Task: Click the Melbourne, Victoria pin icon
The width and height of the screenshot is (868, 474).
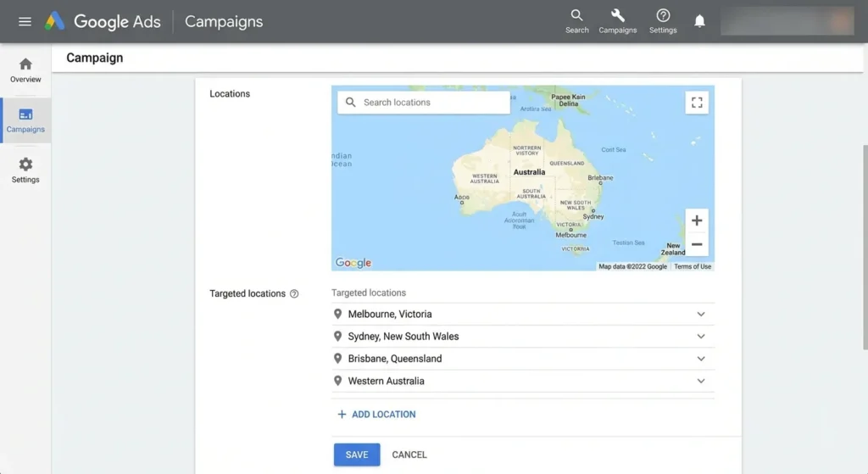Action: coord(337,314)
